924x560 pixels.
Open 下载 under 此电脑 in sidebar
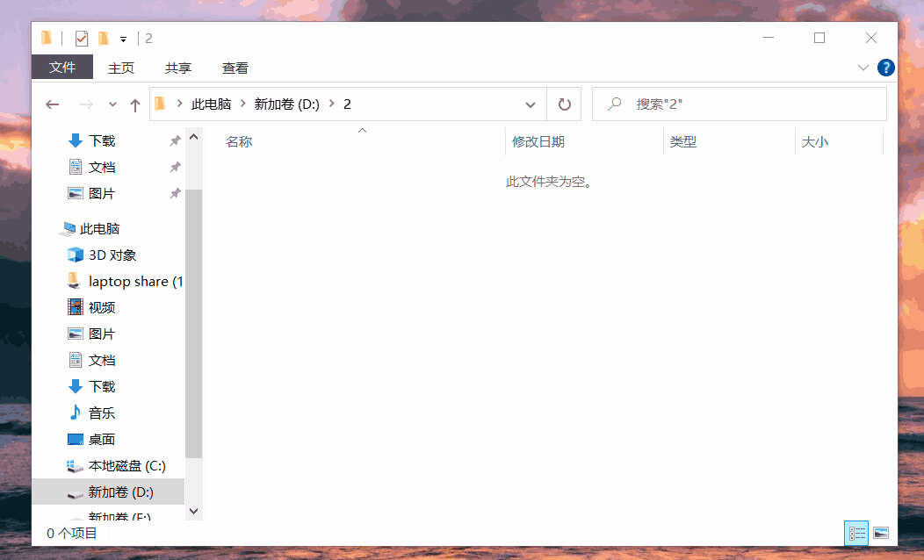click(101, 387)
